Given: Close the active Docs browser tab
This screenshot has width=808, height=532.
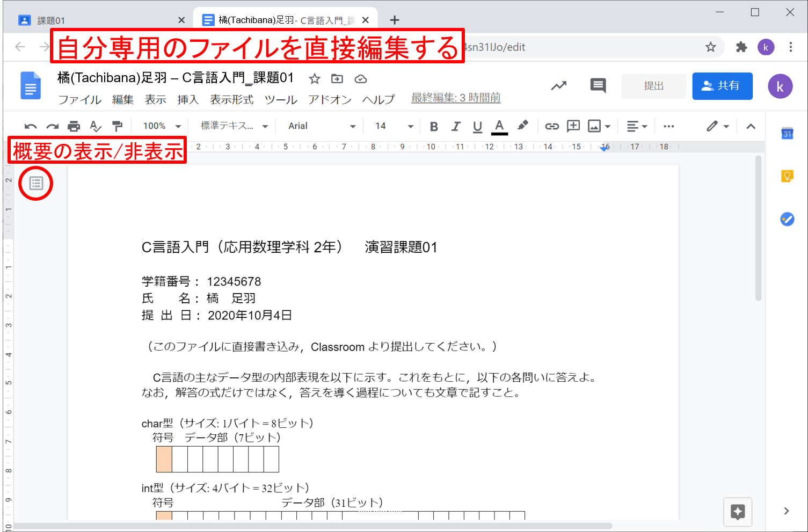Looking at the screenshot, I should (366, 20).
